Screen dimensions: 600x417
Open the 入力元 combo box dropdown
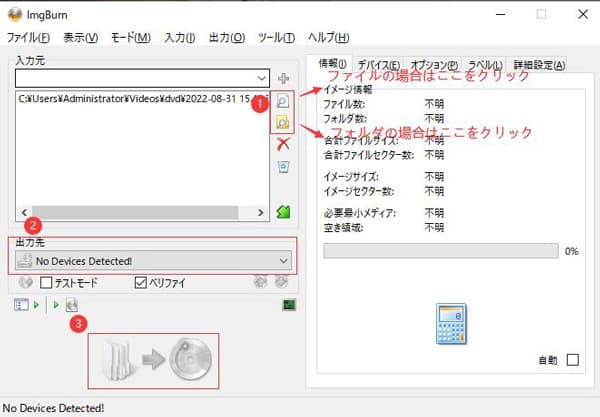click(261, 78)
